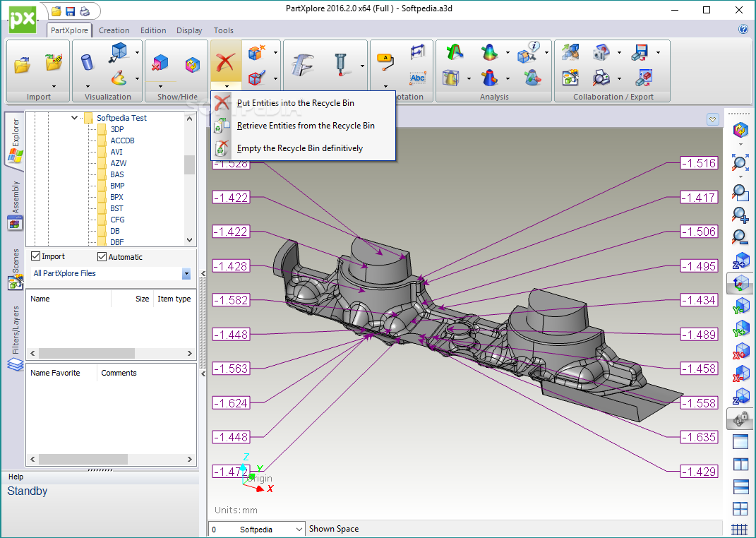756x538 pixels.
Task: Click the rainbow color palette visualization icon
Action: [119, 78]
